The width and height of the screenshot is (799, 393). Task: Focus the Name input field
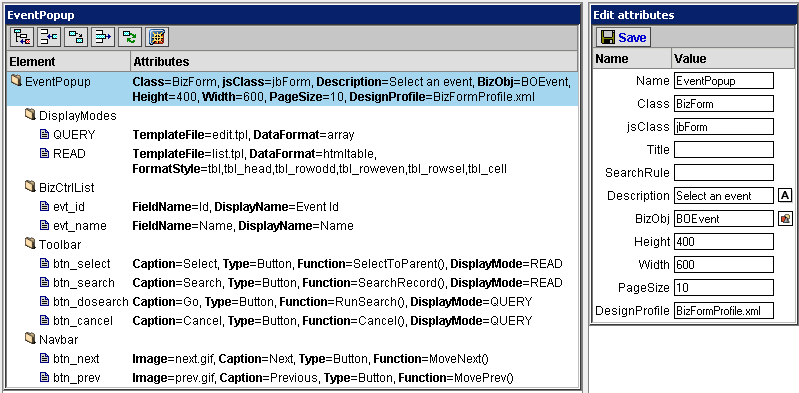[724, 81]
